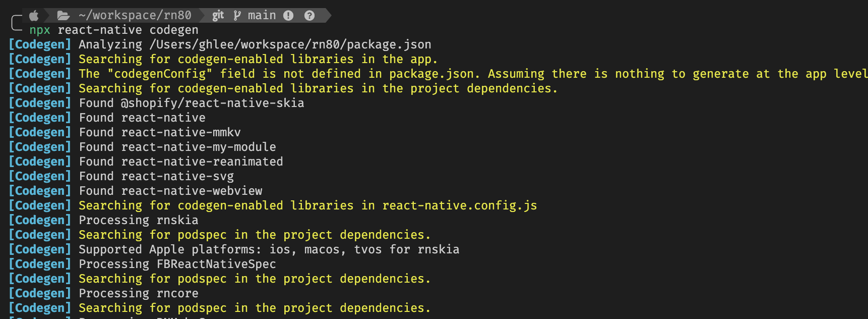The height and width of the screenshot is (319, 868).
Task: Click the ~/workspace/rn80 path segment
Action: click(135, 16)
